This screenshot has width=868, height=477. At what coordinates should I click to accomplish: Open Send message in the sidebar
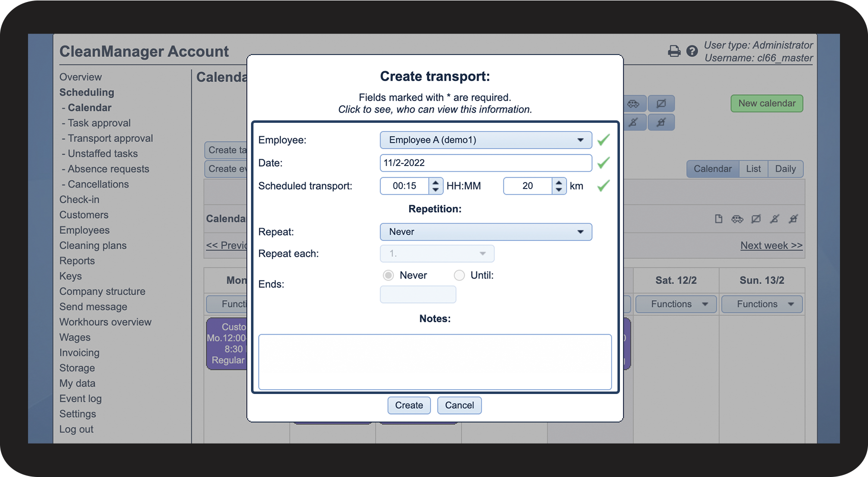tap(93, 307)
